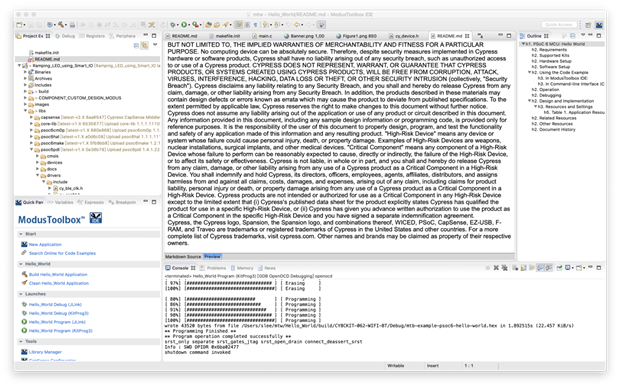Screen dimensions: 619x387
Task: Click the green Run button in the toolbar
Action: 184,24
